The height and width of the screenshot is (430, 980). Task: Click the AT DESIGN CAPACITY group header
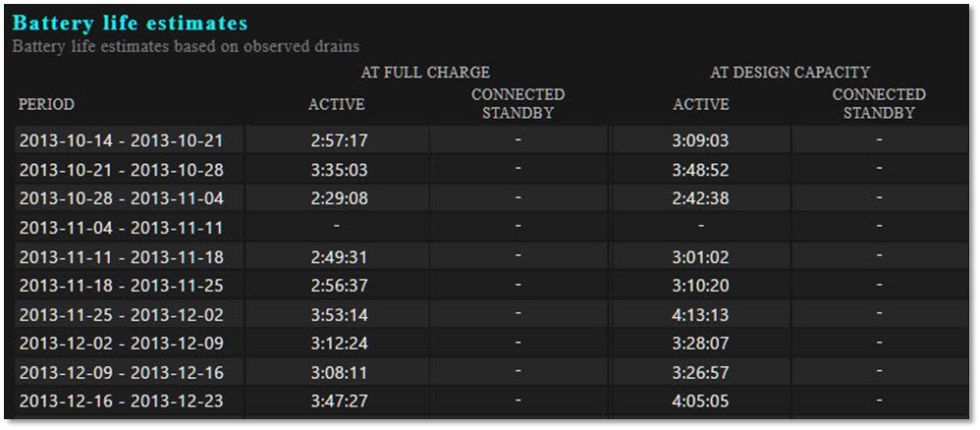point(789,73)
